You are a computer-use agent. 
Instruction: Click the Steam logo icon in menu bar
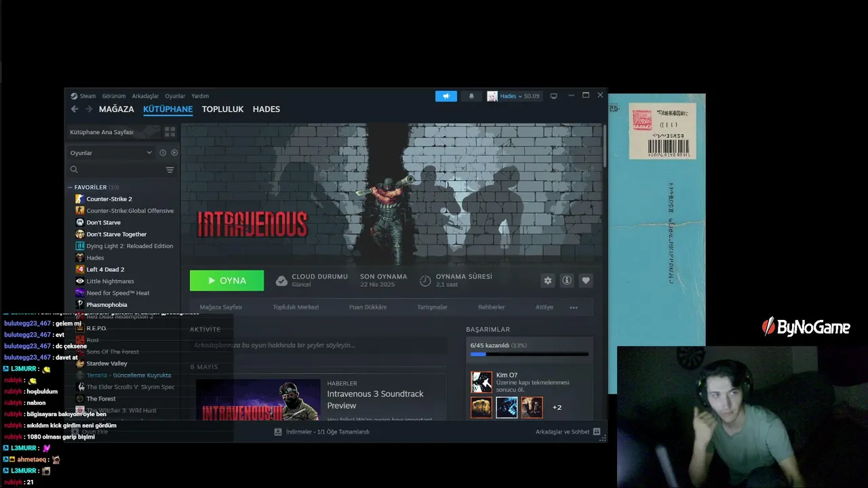click(74, 96)
